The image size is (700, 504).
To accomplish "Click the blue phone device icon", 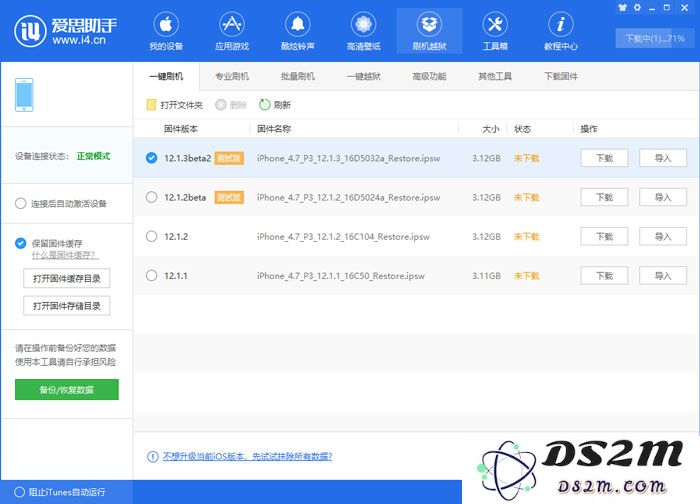I will tap(24, 95).
